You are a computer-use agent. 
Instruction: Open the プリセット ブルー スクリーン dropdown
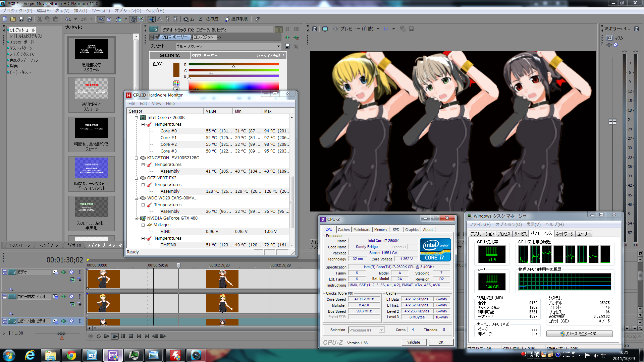click(x=278, y=46)
